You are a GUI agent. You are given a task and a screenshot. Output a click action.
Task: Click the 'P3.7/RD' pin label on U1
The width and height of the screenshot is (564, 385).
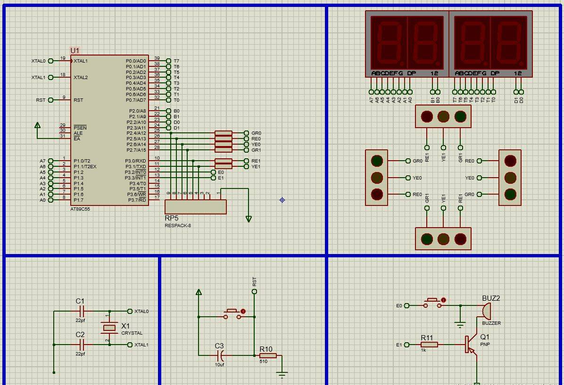138,200
